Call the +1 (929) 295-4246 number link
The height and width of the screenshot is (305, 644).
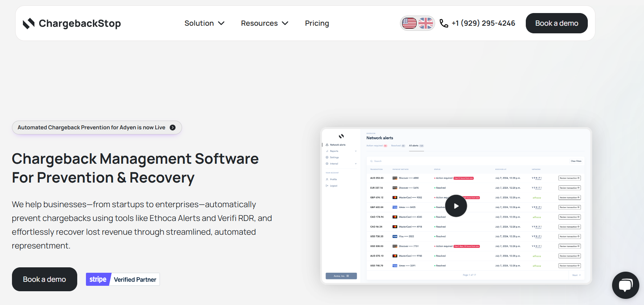pos(483,23)
